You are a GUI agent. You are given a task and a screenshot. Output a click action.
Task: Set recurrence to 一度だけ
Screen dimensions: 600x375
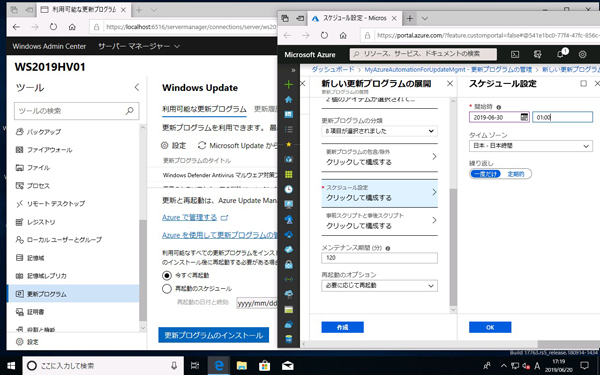[485, 174]
